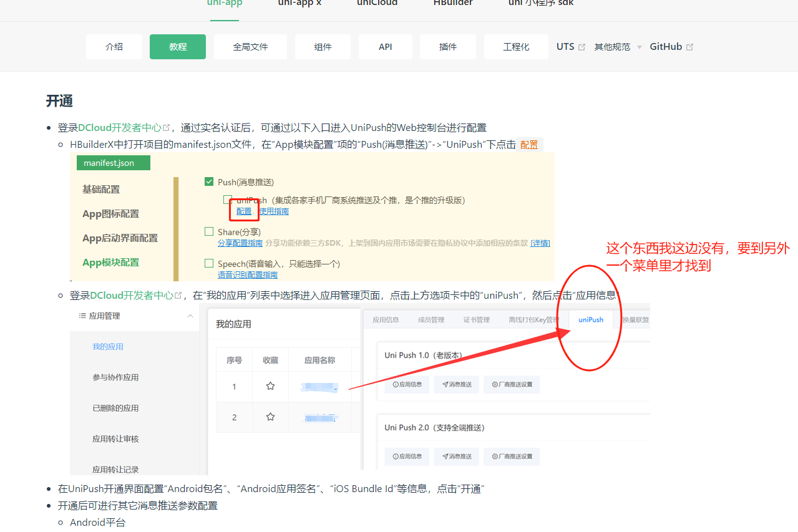Select App启动界面配置 in manifest sidebar
The height and width of the screenshot is (532, 798).
click(x=120, y=238)
